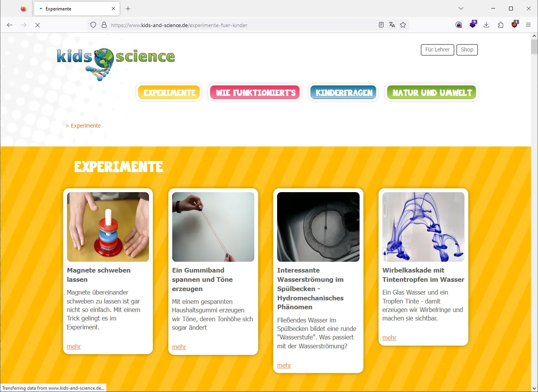Click the stop loading X button
Viewport: 538px width, 392px height.
pyautogui.click(x=38, y=25)
